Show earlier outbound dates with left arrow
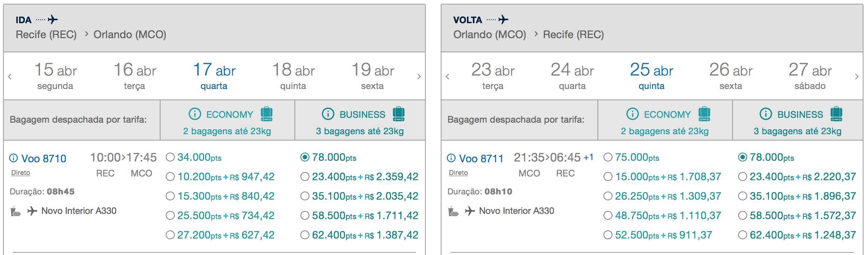 (x=10, y=77)
